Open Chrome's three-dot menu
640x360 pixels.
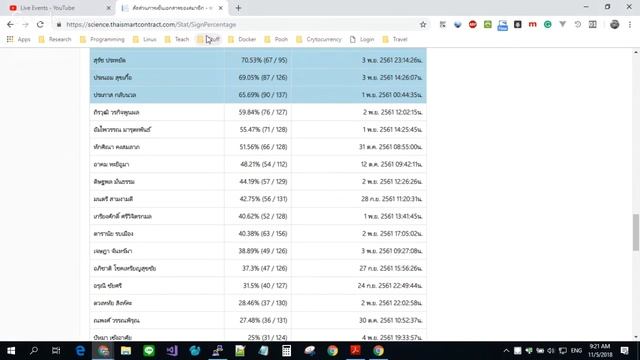[x=630, y=24]
